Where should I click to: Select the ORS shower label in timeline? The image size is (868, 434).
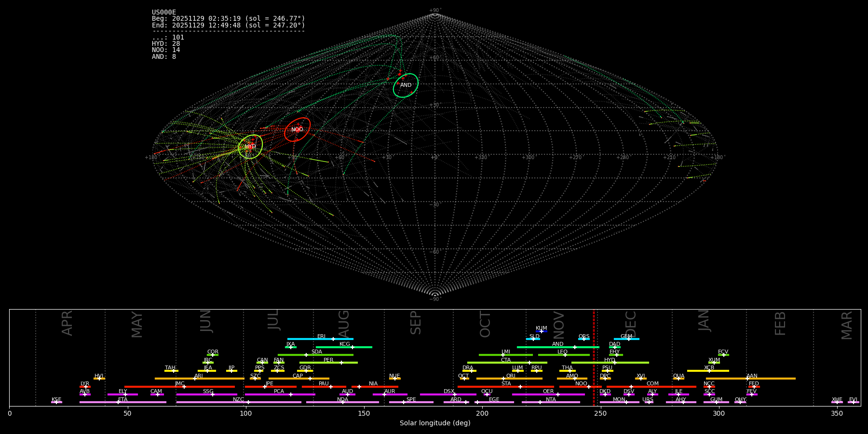pyautogui.click(x=583, y=337)
